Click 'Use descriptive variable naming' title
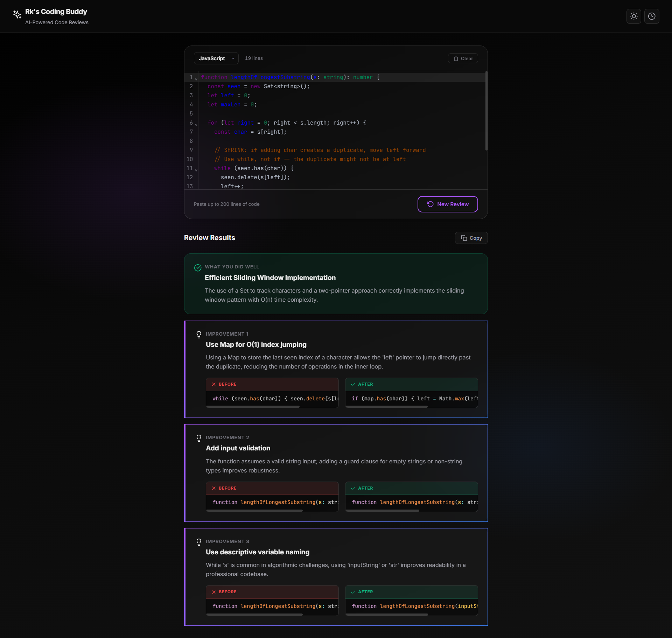Image resolution: width=672 pixels, height=638 pixels. tap(257, 552)
